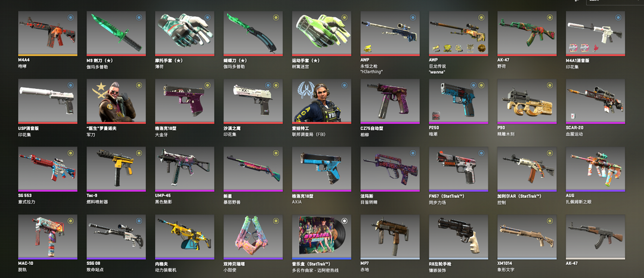This screenshot has height=278, width=644.
Task: Click the yellow equipped circle on 格洛克18型 大金牙
Action: (208, 85)
